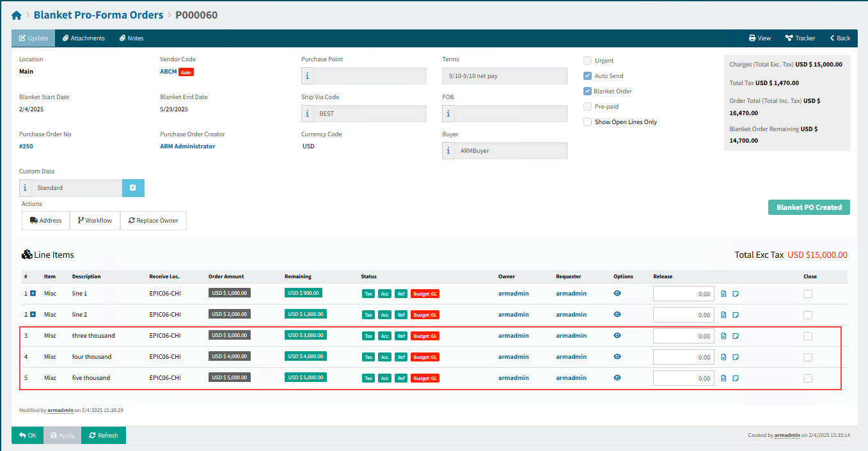This screenshot has height=451, width=868.
Task: Click the info icon in Buyer field
Action: pyautogui.click(x=448, y=151)
